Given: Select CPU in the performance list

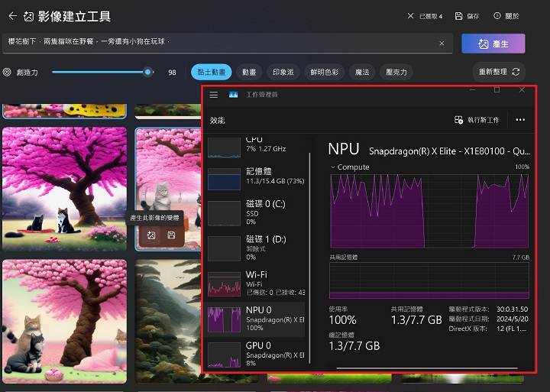Looking at the screenshot, I should [x=256, y=147].
